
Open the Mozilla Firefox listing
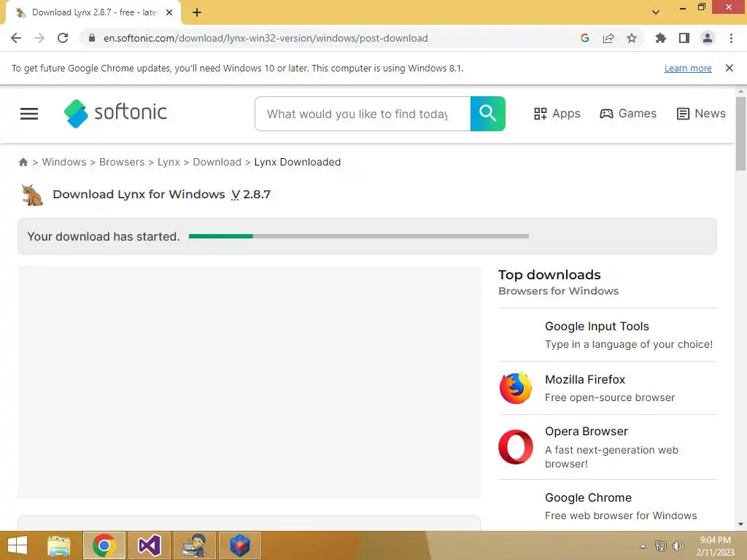[608, 388]
